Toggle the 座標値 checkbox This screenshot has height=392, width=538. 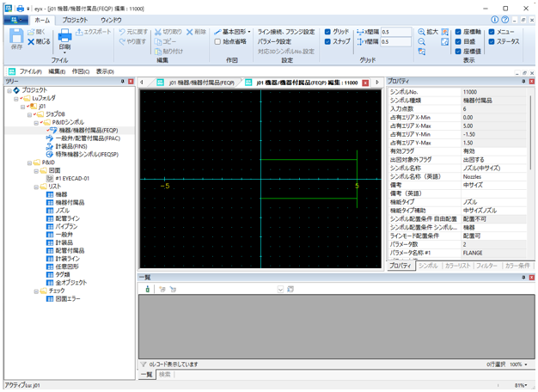tap(458, 52)
